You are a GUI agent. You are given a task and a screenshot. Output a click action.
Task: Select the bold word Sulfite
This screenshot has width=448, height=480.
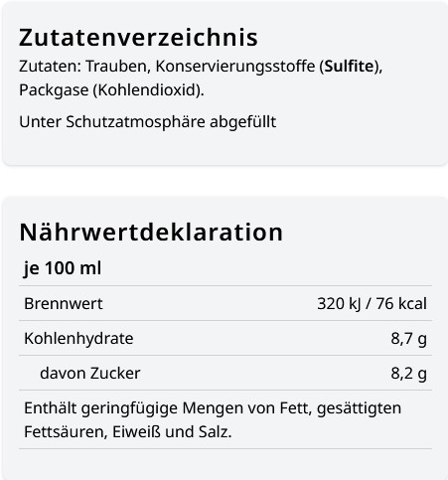(x=349, y=66)
